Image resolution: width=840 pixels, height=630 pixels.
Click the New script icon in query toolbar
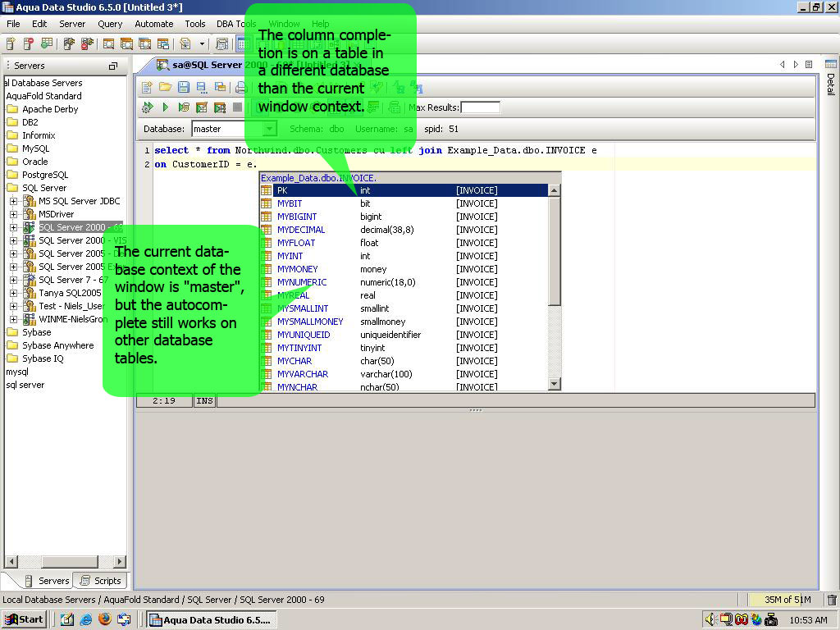click(148, 87)
